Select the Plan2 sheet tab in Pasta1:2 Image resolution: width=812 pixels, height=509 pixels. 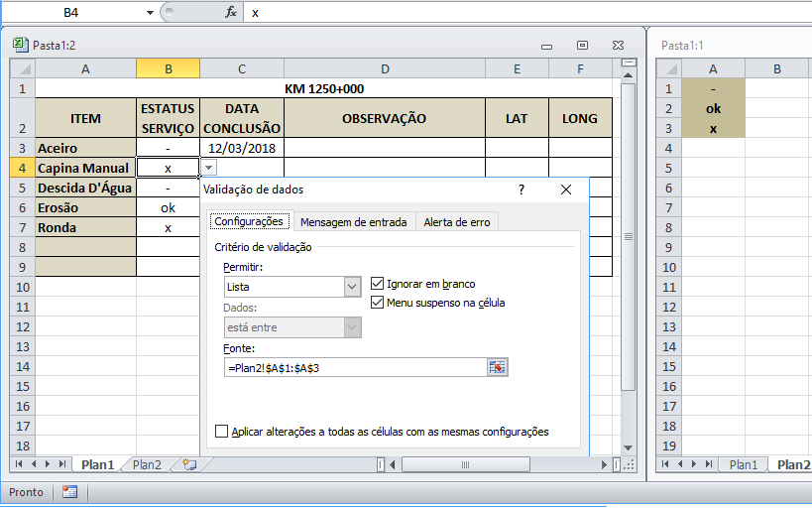pyautogui.click(x=147, y=464)
